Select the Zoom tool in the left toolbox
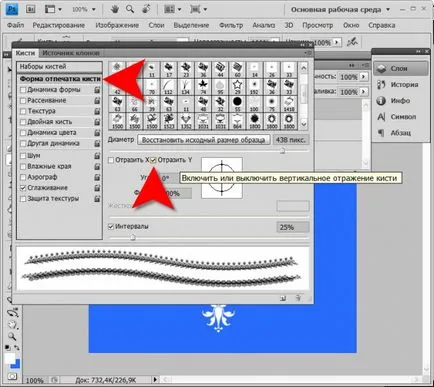Screen dimensions: 434x387 (12, 336)
